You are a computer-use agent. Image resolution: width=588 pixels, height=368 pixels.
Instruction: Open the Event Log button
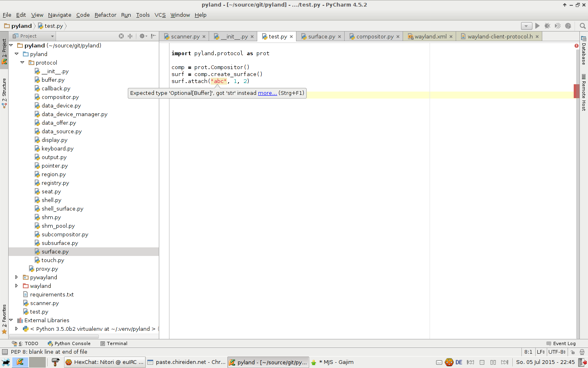point(561,343)
